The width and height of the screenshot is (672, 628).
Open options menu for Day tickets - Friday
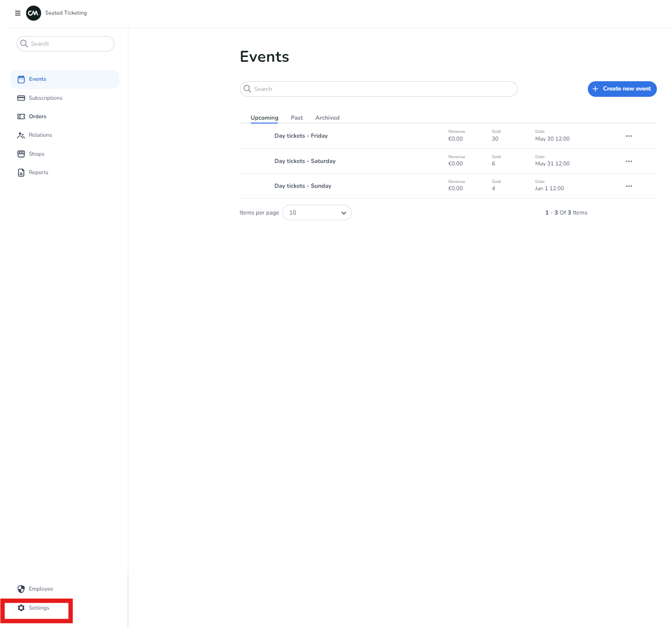pyautogui.click(x=629, y=136)
